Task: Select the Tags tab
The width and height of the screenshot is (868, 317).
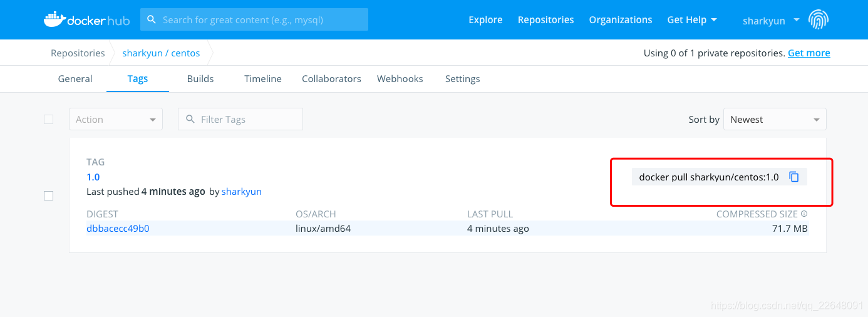Action: [x=138, y=79]
